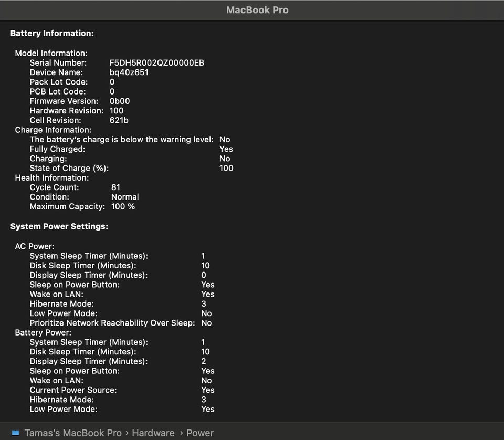Click the laptop icon in path bar
The height and width of the screenshot is (440, 504).
tap(15, 433)
